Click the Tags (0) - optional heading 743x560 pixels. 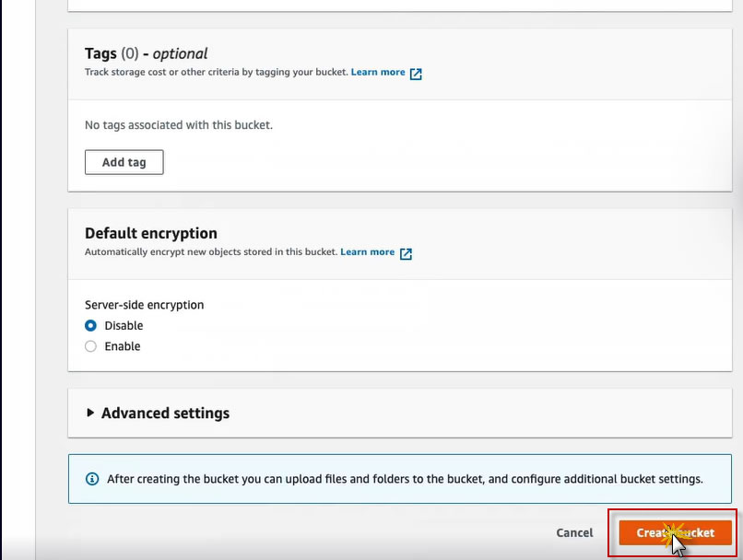click(x=146, y=53)
